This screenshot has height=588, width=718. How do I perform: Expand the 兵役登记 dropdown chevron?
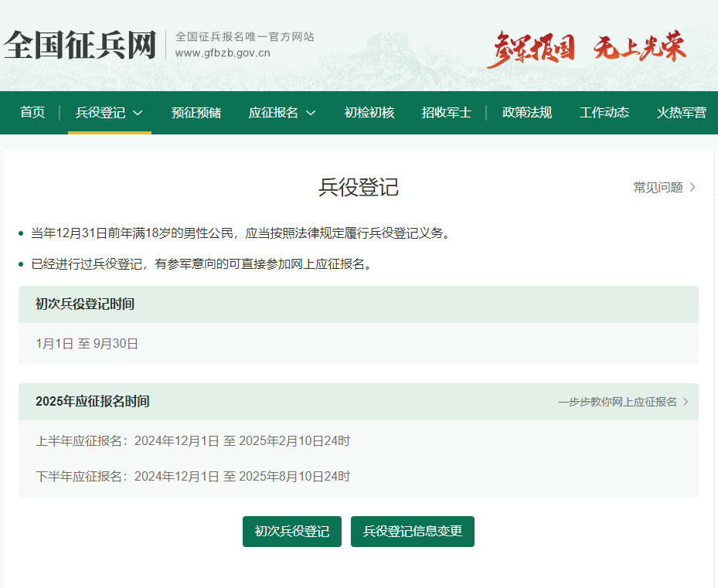pyautogui.click(x=138, y=113)
